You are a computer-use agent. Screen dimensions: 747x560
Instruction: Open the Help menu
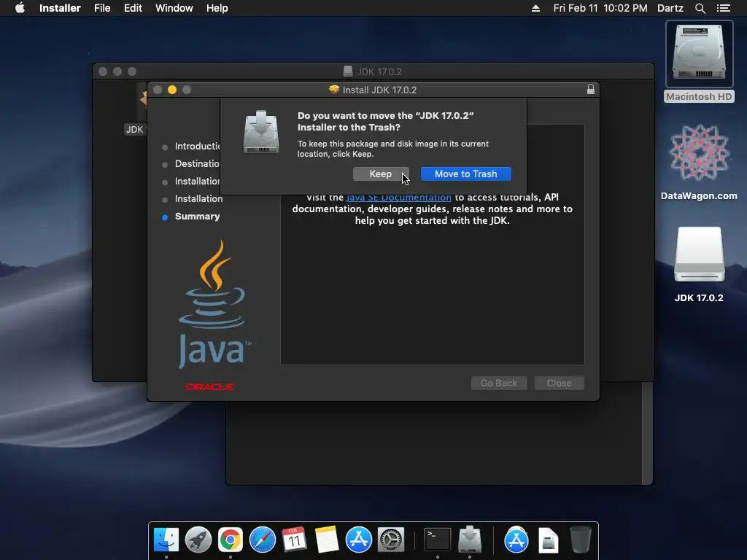[217, 8]
